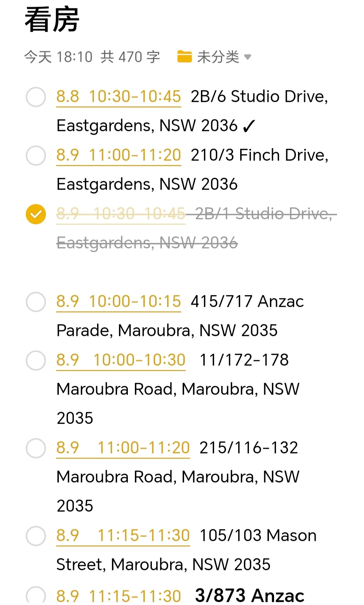Screen dimensions: 364x605
Task: Open the 8.9 11:00-11:20 Finch Drive time link
Action: coord(119,155)
